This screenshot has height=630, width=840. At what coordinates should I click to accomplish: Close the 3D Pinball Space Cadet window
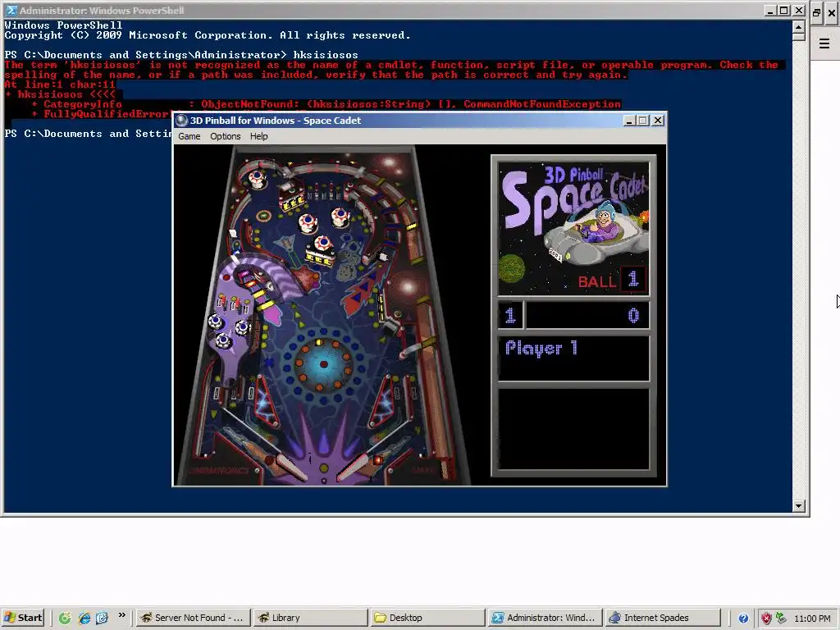click(x=658, y=121)
